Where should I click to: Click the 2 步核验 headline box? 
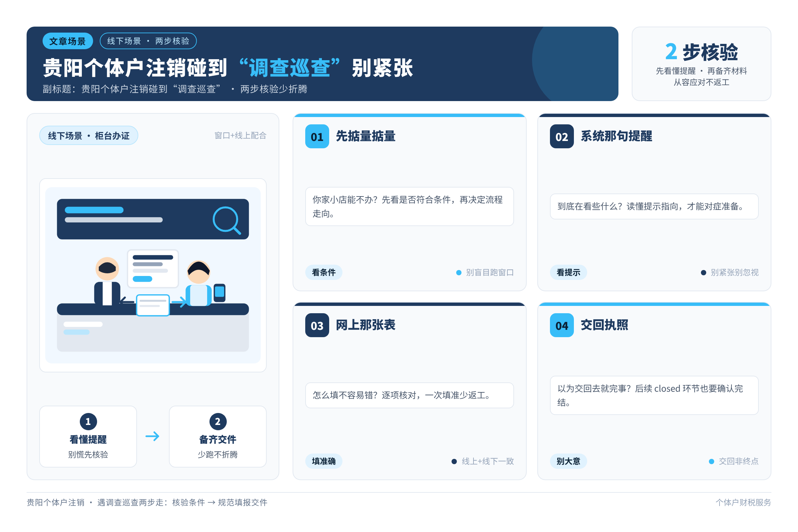701,64
